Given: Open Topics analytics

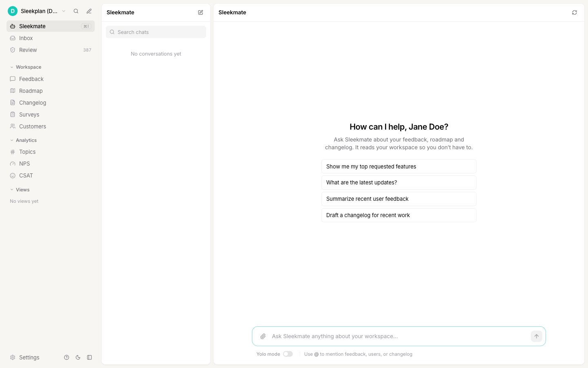Looking at the screenshot, I should (x=51, y=152).
